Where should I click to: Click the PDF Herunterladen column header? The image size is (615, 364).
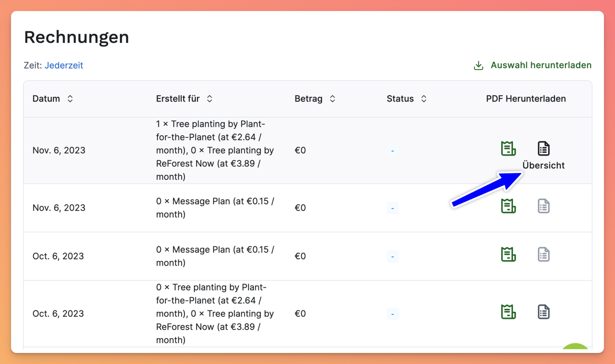[x=525, y=99]
